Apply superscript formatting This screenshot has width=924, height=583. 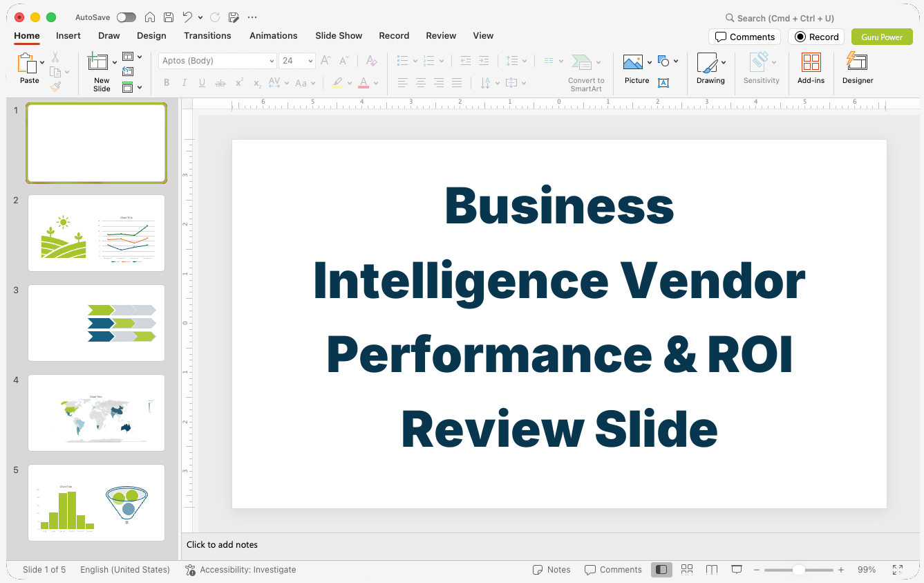point(239,83)
